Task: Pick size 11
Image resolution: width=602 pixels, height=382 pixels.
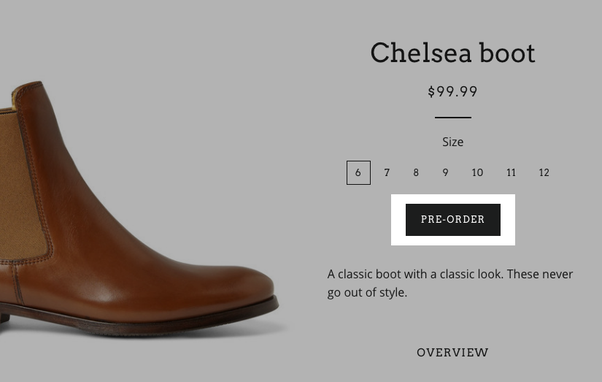Action: (511, 173)
